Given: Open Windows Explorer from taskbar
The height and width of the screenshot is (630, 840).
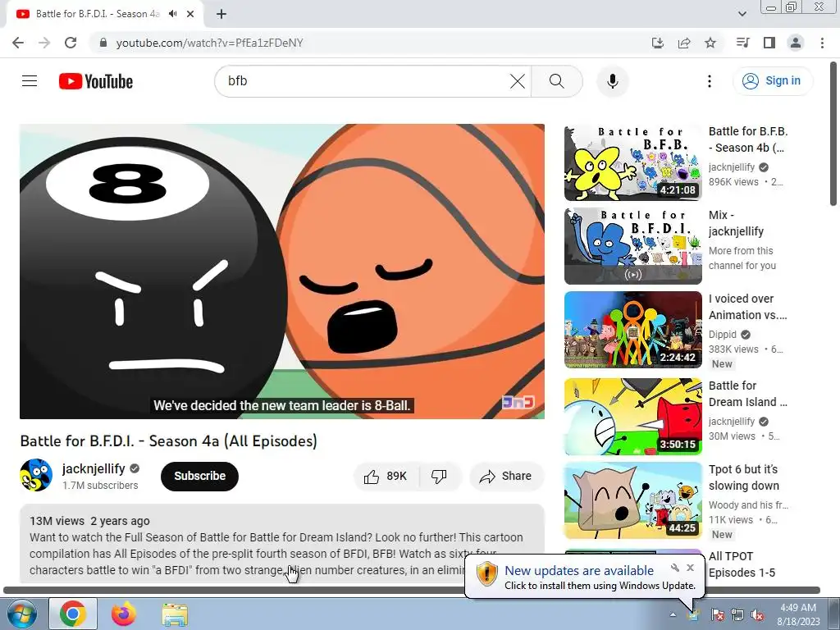Looking at the screenshot, I should 175,614.
